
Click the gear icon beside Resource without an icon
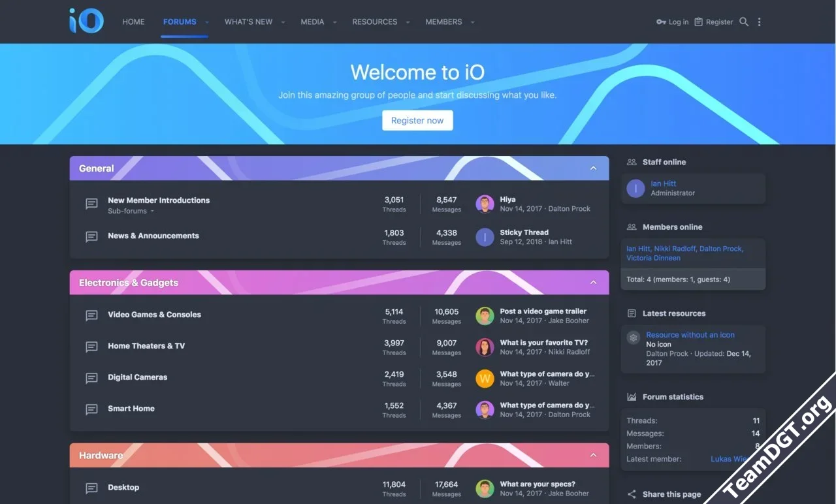coord(633,338)
